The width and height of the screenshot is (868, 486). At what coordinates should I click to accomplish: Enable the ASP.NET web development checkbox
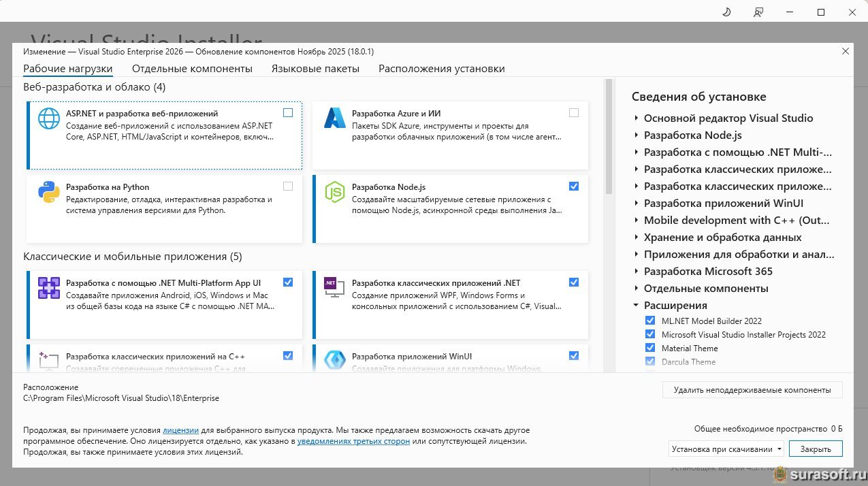(x=288, y=113)
